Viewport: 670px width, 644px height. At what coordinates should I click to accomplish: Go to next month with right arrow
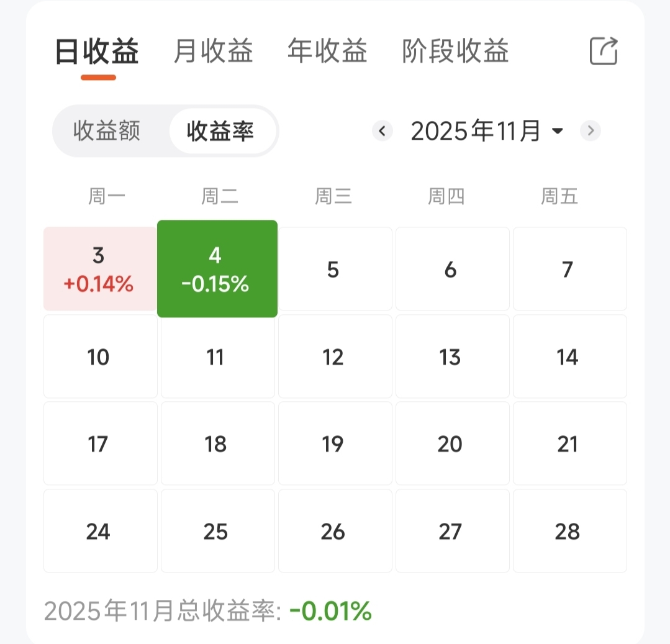click(x=591, y=131)
